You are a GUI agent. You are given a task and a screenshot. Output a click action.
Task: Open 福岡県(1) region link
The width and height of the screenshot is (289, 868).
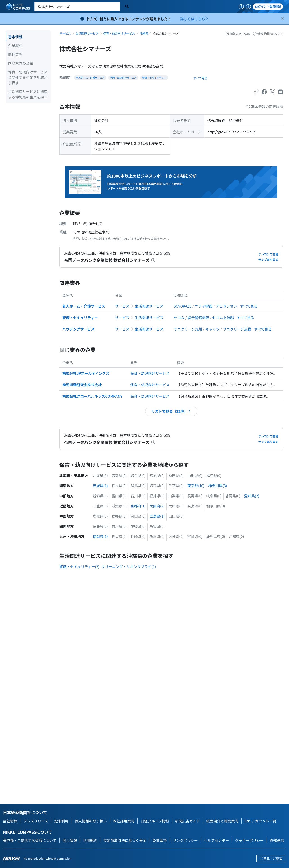[100, 537]
